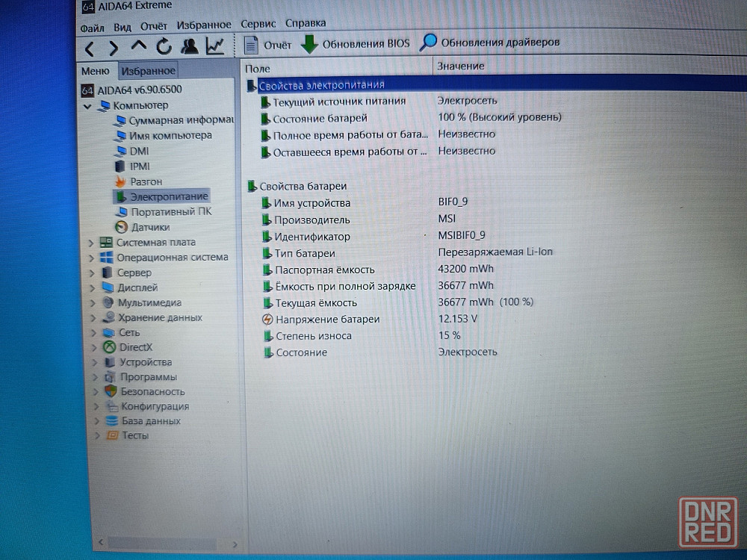Switch to the Избранное tab
Viewport: 747px width, 560px height.
(x=148, y=71)
